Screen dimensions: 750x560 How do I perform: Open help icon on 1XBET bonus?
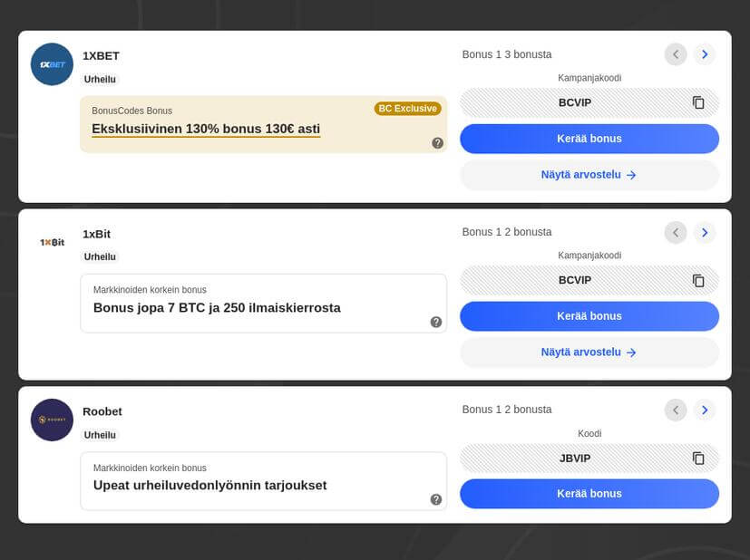click(x=437, y=143)
